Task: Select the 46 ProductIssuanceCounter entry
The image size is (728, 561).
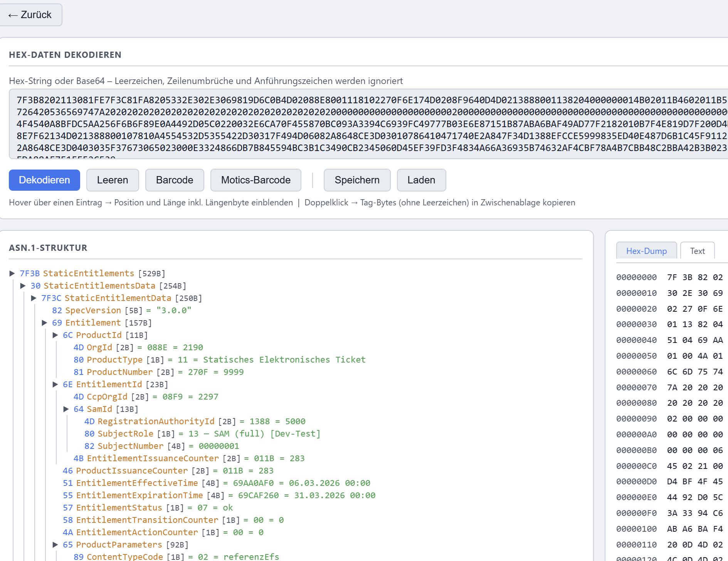Action: [168, 470]
